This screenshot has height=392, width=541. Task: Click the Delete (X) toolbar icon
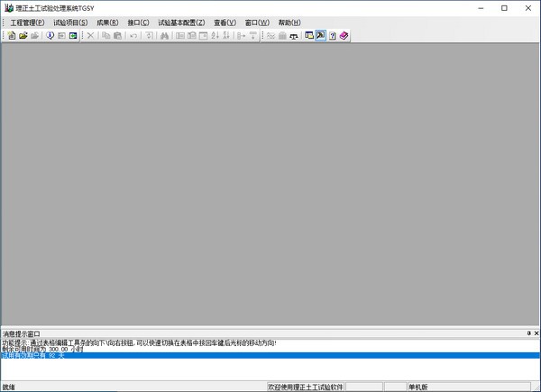coord(89,36)
